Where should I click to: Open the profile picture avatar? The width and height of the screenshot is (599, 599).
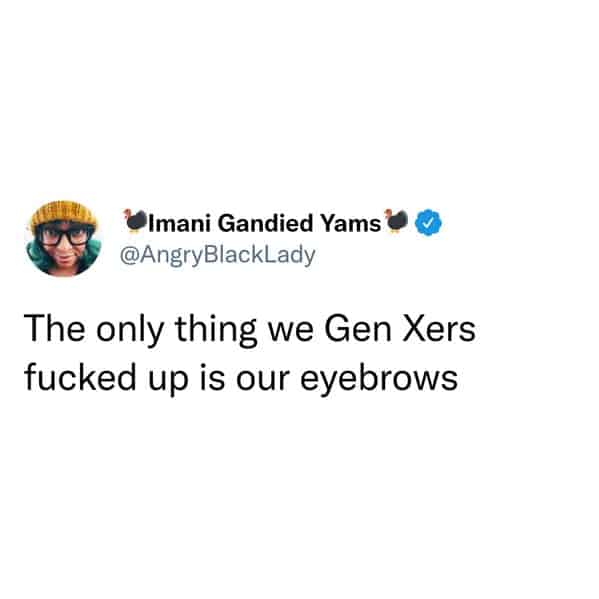click(64, 238)
